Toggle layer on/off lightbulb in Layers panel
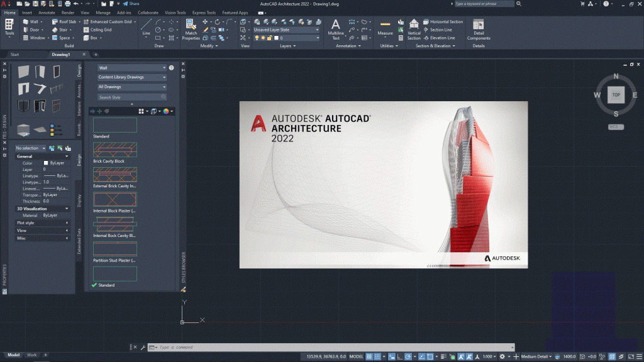The image size is (644, 362). 257,38
